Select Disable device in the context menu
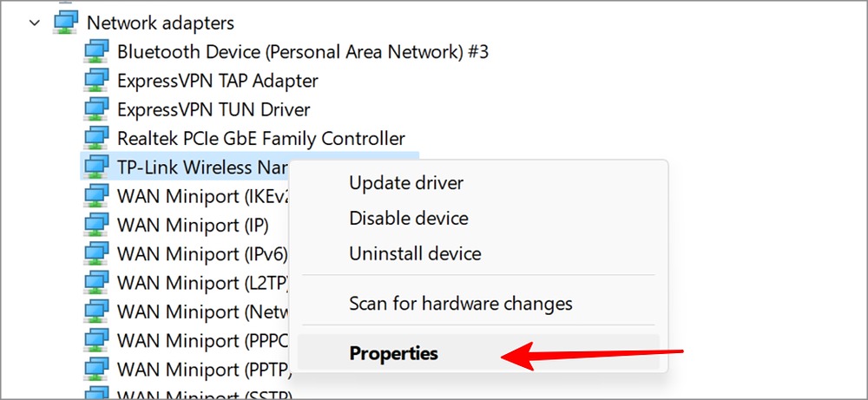The image size is (868, 400). point(409,219)
